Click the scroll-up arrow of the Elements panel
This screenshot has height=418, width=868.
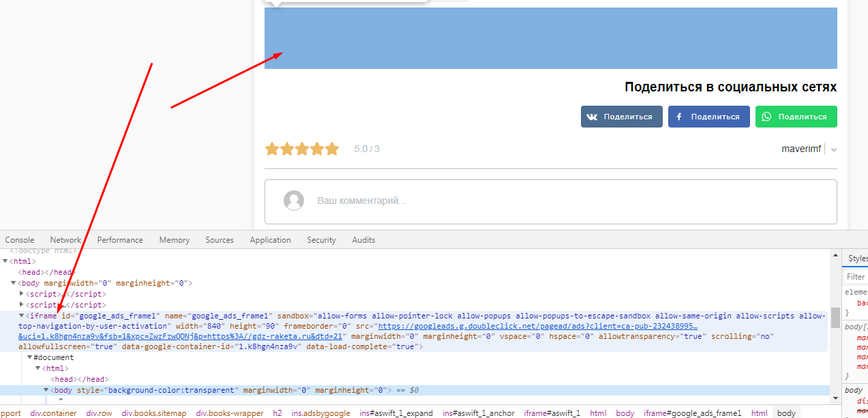pyautogui.click(x=835, y=256)
